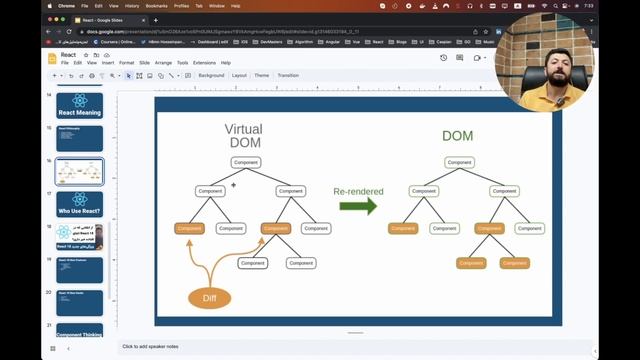Open the Edit menu in Slides

(x=78, y=63)
